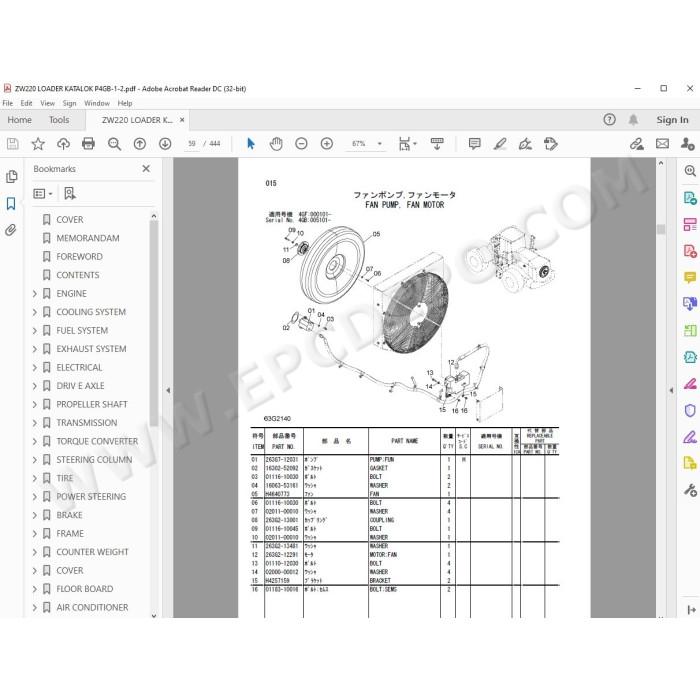The height and width of the screenshot is (700, 700).
Task: Close the Bookmarks panel
Action: (146, 169)
